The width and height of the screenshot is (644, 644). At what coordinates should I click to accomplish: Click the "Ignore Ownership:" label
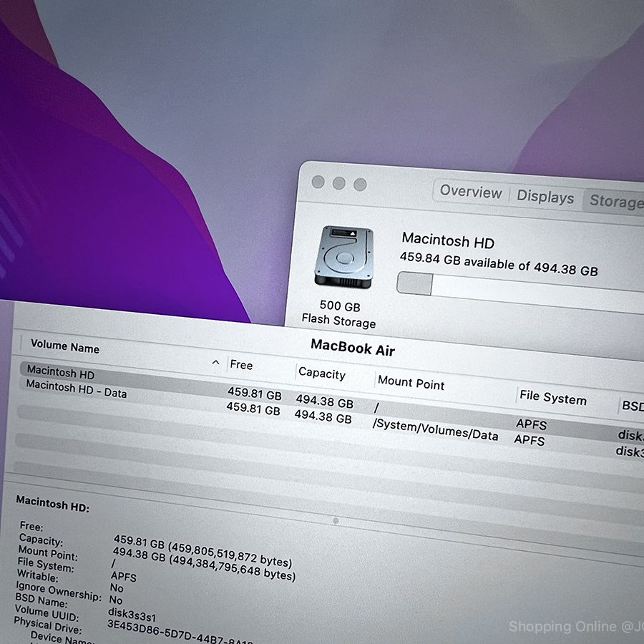[59, 590]
